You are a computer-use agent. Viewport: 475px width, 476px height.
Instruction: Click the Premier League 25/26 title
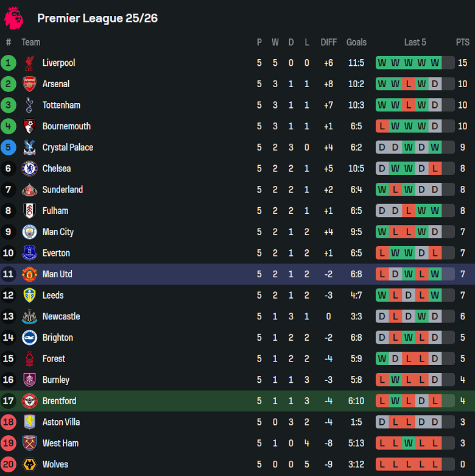[x=97, y=18]
